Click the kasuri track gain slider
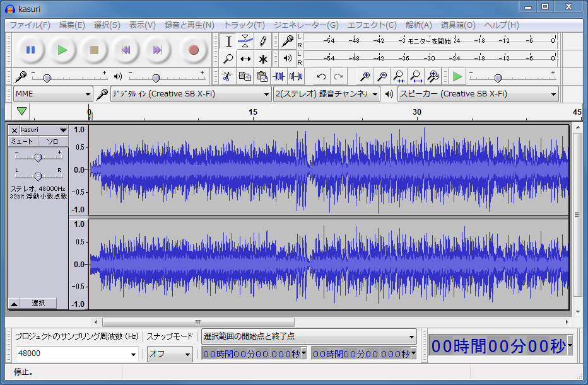Viewport: 588px width, 385px height. point(38,157)
